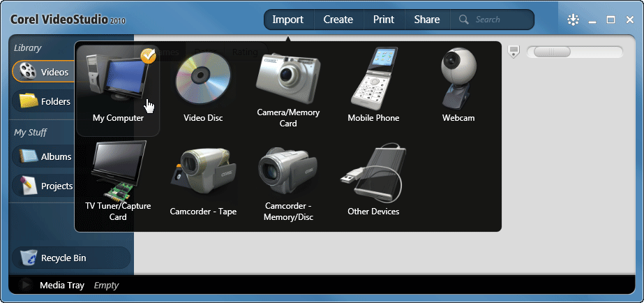The image size is (644, 303).
Task: Pick Camcorder - Memory/Disc source
Action: (x=288, y=183)
